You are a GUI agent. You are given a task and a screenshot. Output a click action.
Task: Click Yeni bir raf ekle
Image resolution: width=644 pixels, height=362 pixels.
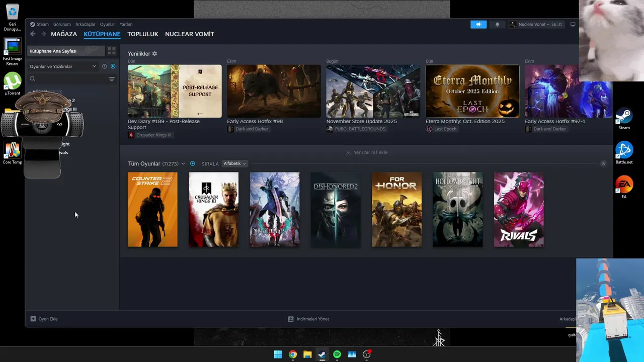pyautogui.click(x=366, y=152)
